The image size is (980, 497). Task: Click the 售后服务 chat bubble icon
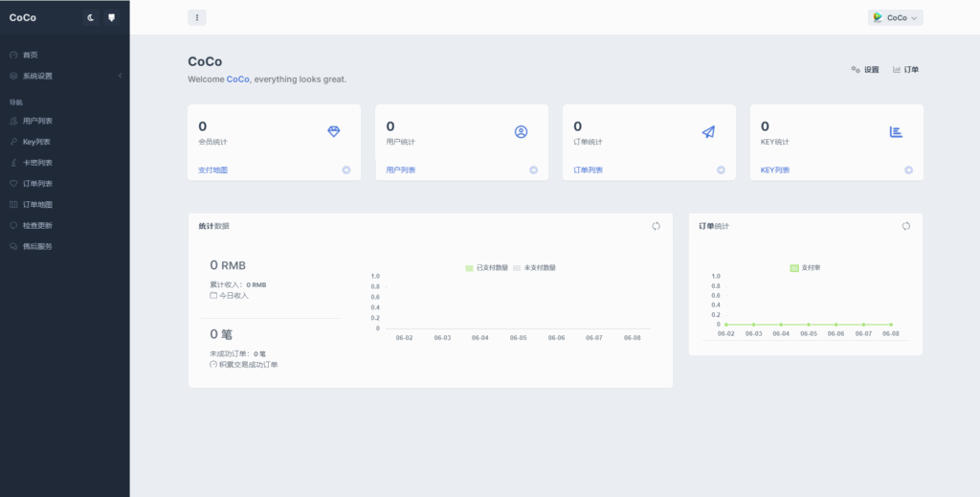pos(13,246)
